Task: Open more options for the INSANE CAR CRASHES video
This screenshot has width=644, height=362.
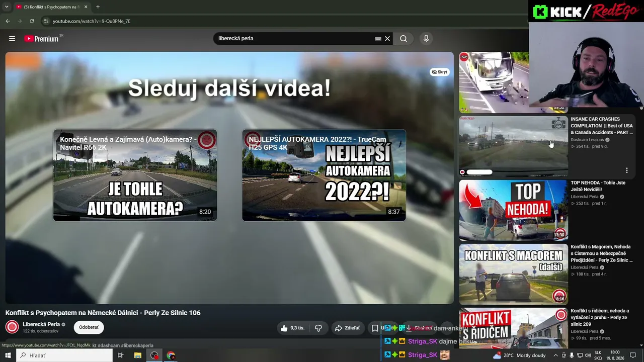Action: point(627,170)
